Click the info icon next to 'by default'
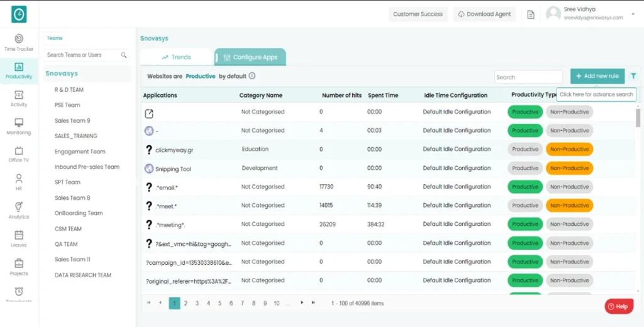The height and width of the screenshot is (327, 644). 252,76
